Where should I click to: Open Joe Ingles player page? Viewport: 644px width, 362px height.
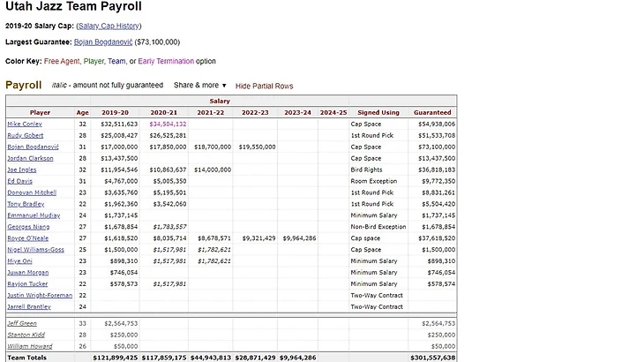[21, 170]
